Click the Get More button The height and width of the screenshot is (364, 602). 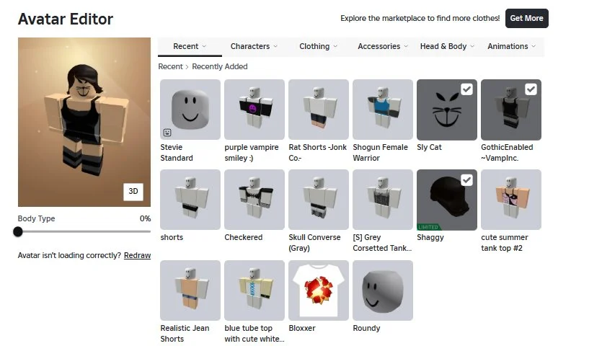(527, 19)
